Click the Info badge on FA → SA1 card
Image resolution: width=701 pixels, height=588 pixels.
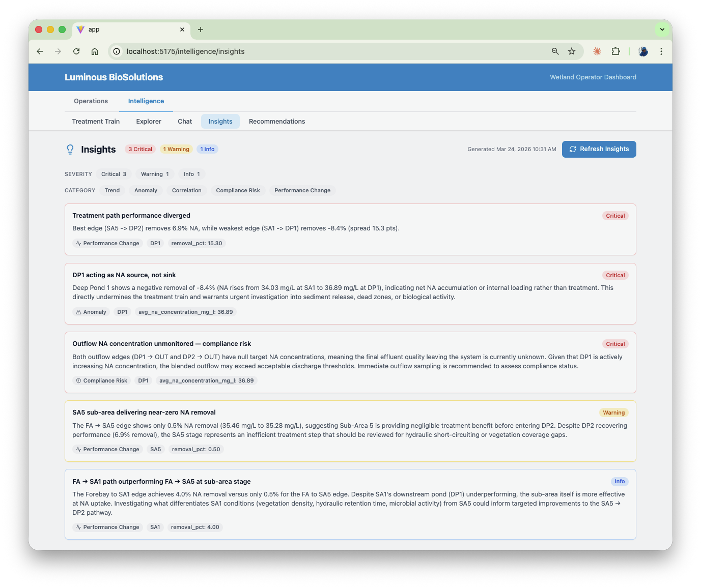coord(620,481)
